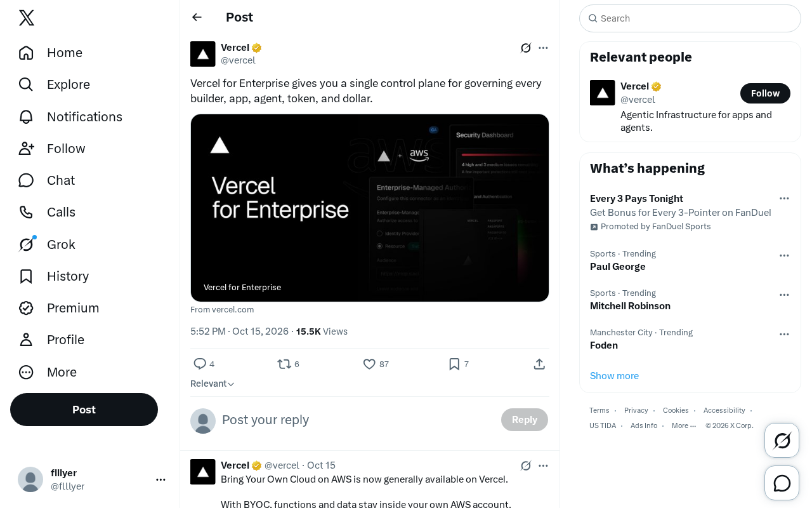Click Show more trends link

point(614,376)
